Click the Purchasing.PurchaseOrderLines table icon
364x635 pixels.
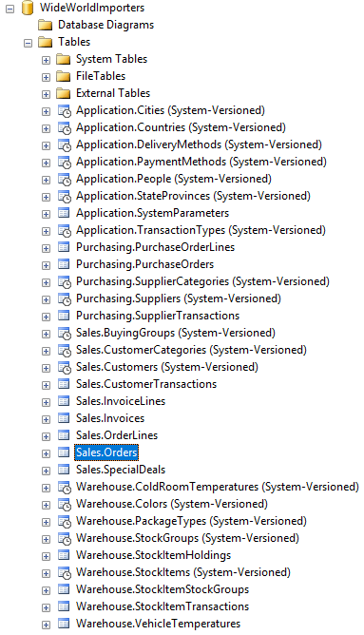point(64,247)
